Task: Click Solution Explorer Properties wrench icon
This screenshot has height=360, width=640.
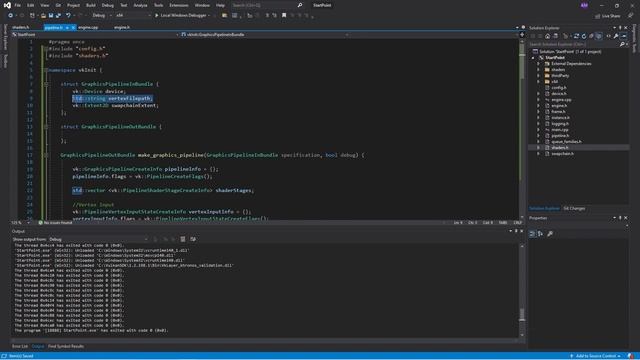Action: [616, 36]
